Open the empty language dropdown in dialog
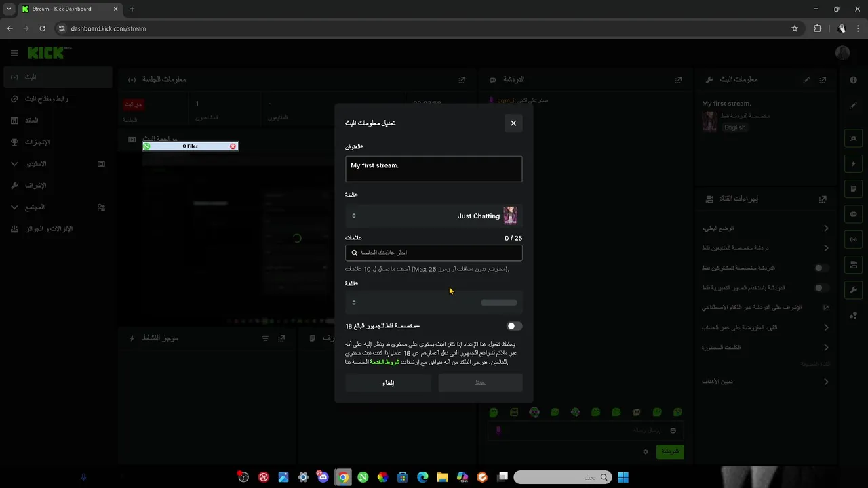The width and height of the screenshot is (868, 488). (x=433, y=302)
